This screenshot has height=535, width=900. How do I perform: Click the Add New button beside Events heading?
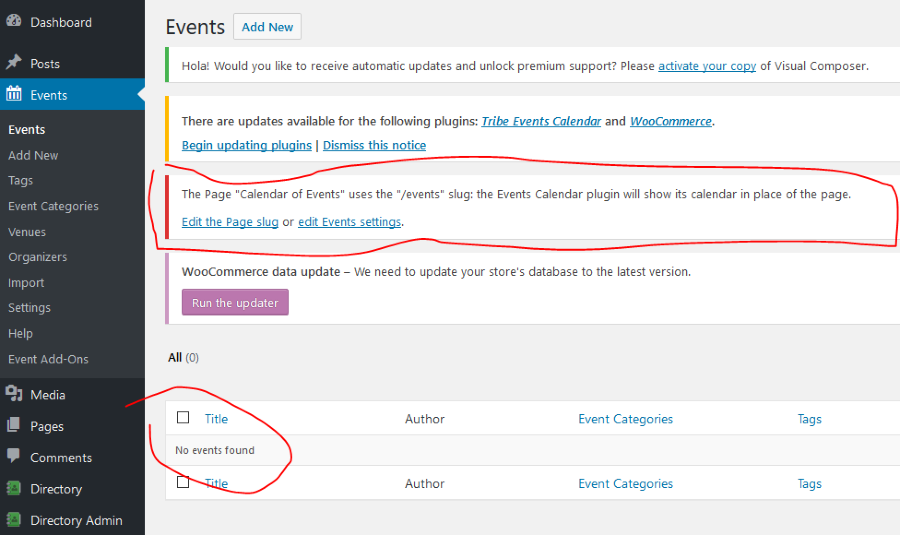[267, 27]
